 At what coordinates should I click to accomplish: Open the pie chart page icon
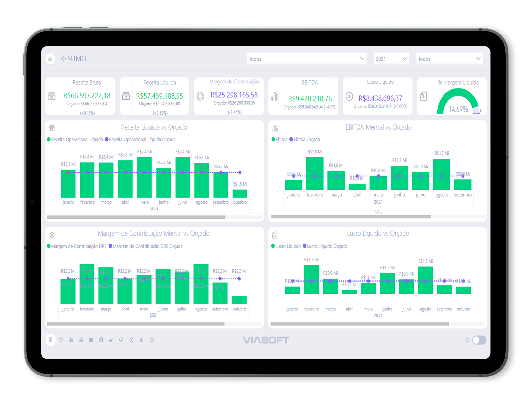point(61,340)
